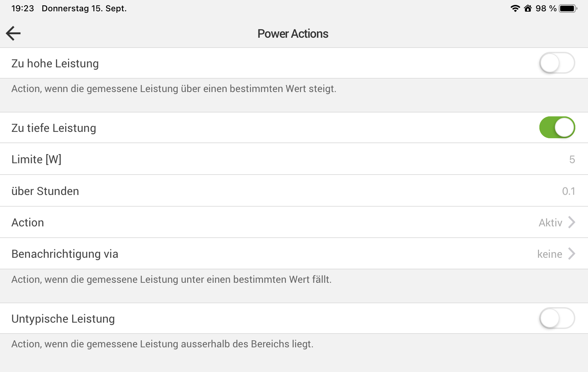Turn on the Untypische Leistung switch
The width and height of the screenshot is (588, 372).
(557, 318)
